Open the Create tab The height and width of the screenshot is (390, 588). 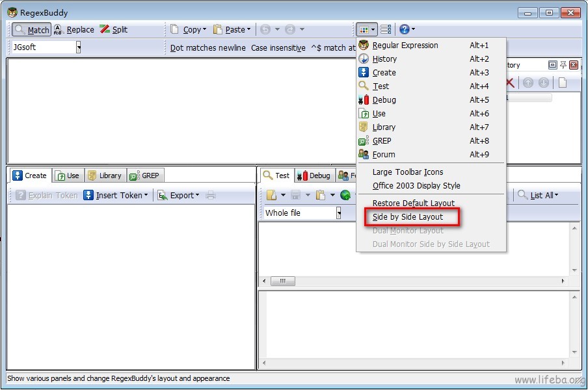pyautogui.click(x=30, y=175)
